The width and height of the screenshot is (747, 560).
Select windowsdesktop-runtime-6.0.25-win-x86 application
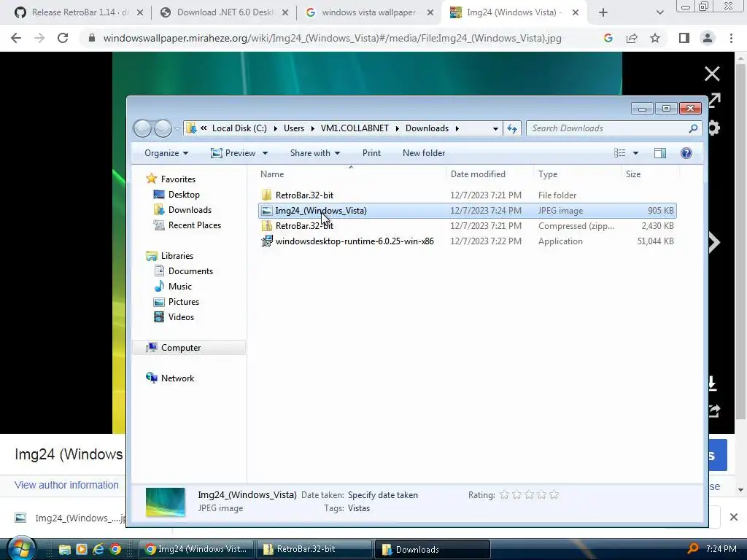pyautogui.click(x=468, y=241)
